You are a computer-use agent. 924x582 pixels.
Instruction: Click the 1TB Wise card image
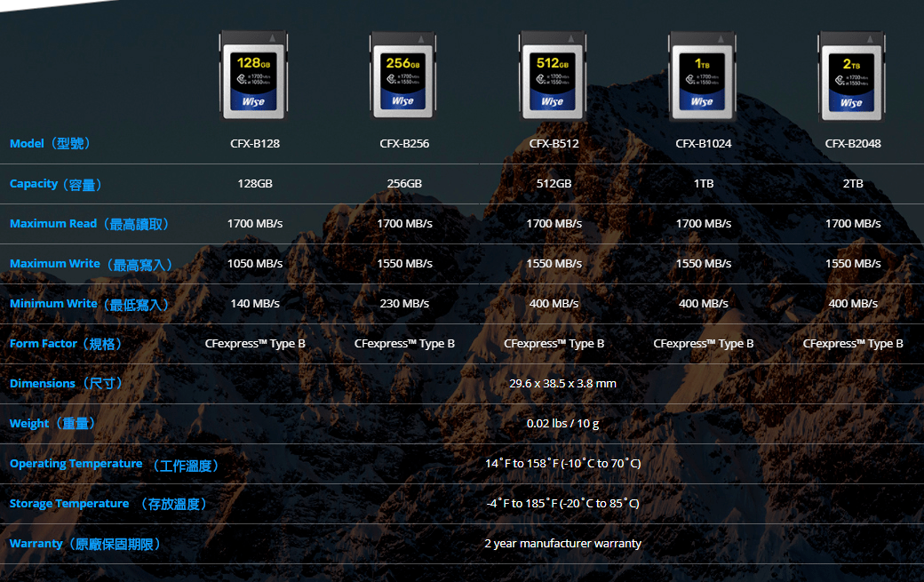[703, 76]
